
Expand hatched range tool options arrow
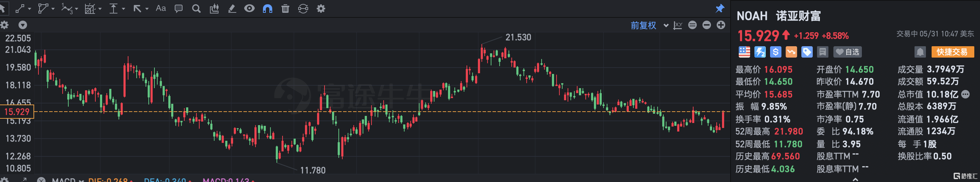tap(100, 9)
